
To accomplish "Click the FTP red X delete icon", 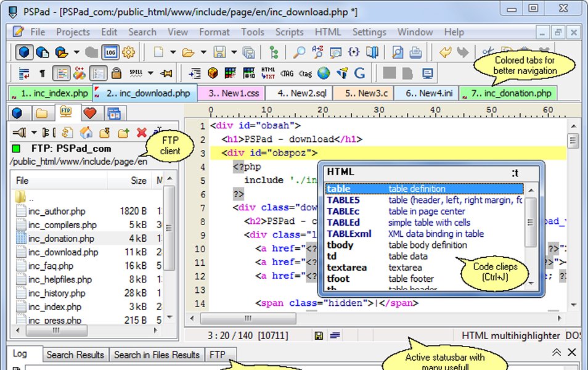I will click(x=141, y=133).
